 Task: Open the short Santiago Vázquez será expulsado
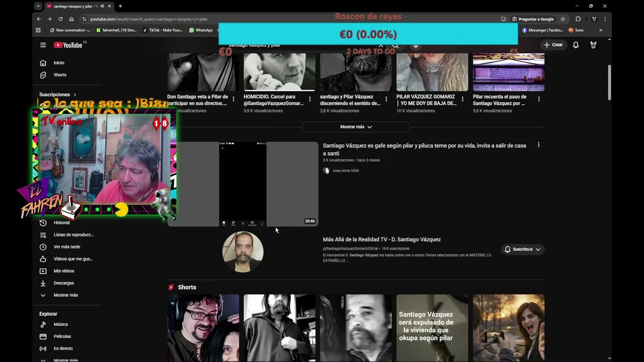(432, 328)
